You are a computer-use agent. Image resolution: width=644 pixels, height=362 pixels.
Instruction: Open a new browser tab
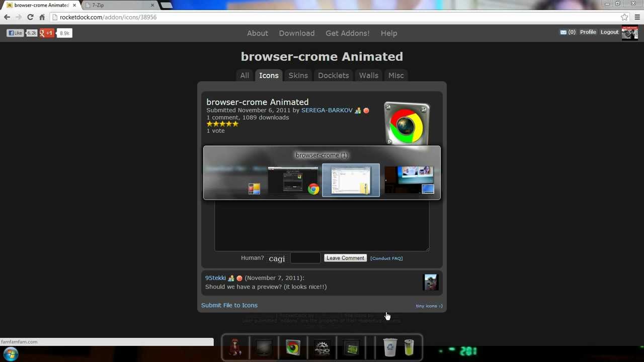pos(167,6)
